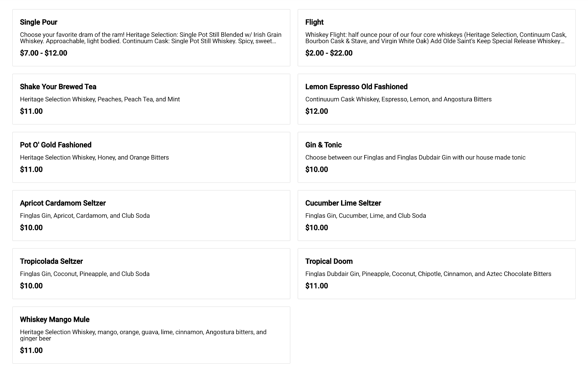Image resolution: width=588 pixels, height=371 pixels.
Task: Click the Whiskey Flight description text
Action: (x=436, y=38)
